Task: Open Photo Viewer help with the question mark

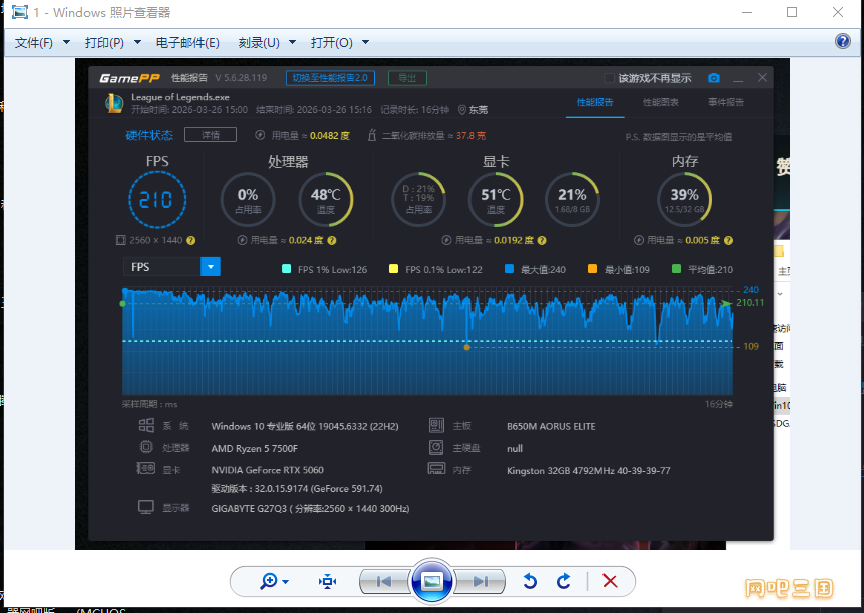Action: click(843, 42)
